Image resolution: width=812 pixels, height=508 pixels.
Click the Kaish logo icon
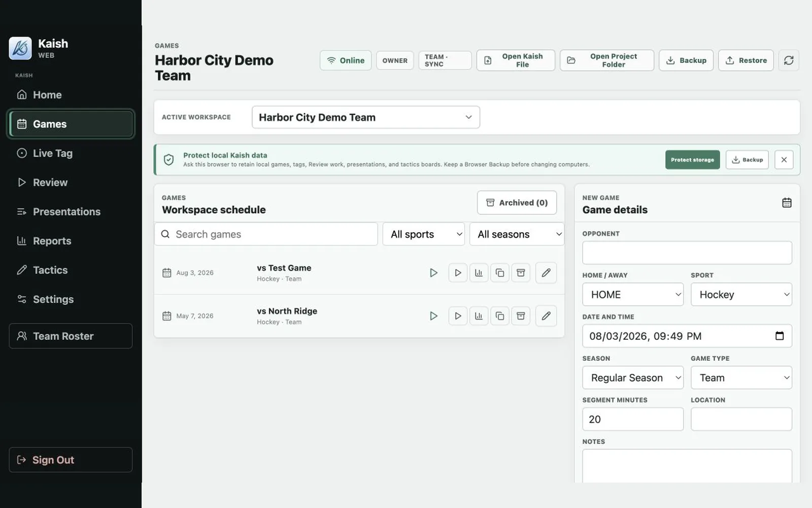click(x=20, y=48)
